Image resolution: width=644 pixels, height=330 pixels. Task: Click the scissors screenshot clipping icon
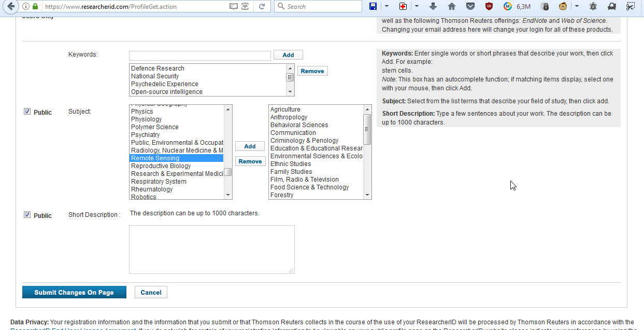pos(631,6)
